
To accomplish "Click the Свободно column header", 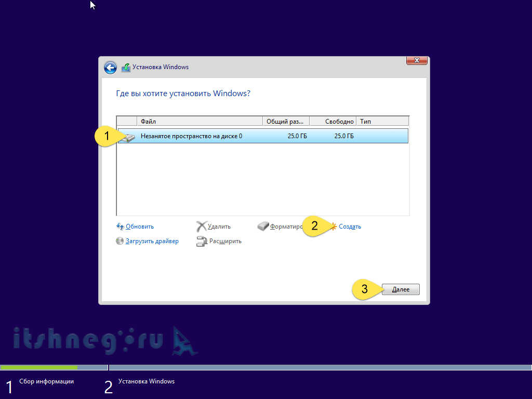I will 333,121.
